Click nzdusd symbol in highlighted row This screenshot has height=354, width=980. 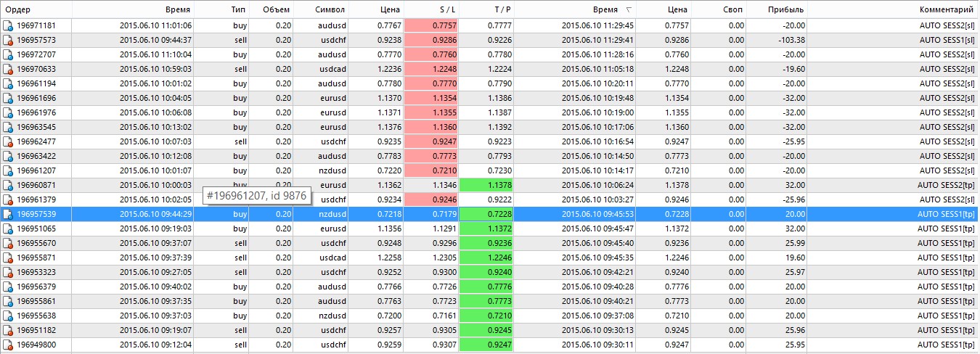click(x=332, y=214)
